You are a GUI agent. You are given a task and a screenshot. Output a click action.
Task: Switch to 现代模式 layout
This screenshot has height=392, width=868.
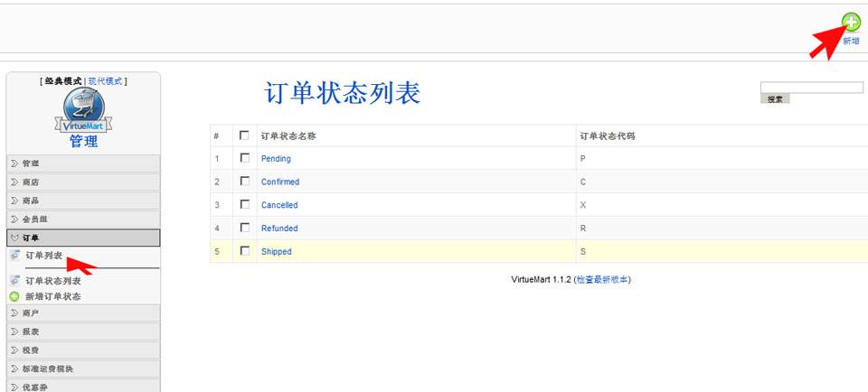click(x=105, y=81)
